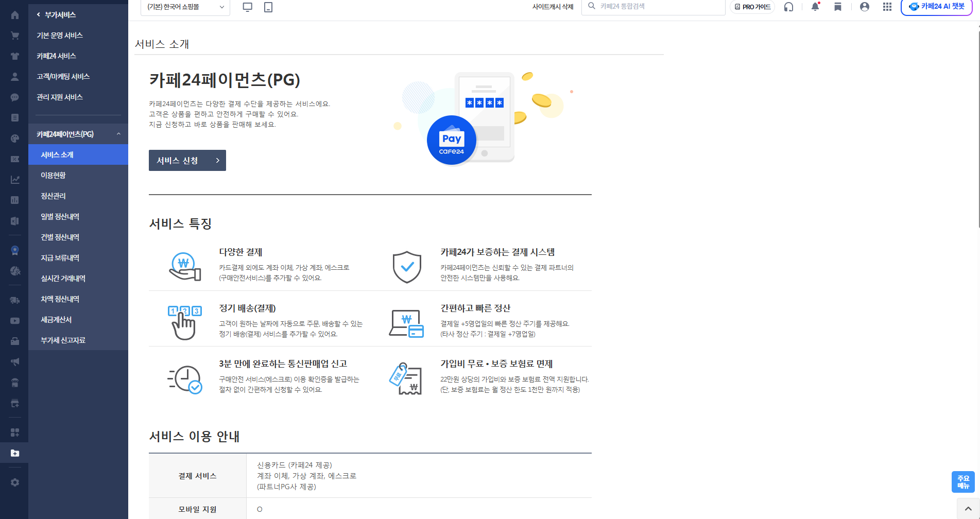Viewport: 980px width, 519px height.
Task: Click the 서비스 신청 button
Action: click(187, 161)
